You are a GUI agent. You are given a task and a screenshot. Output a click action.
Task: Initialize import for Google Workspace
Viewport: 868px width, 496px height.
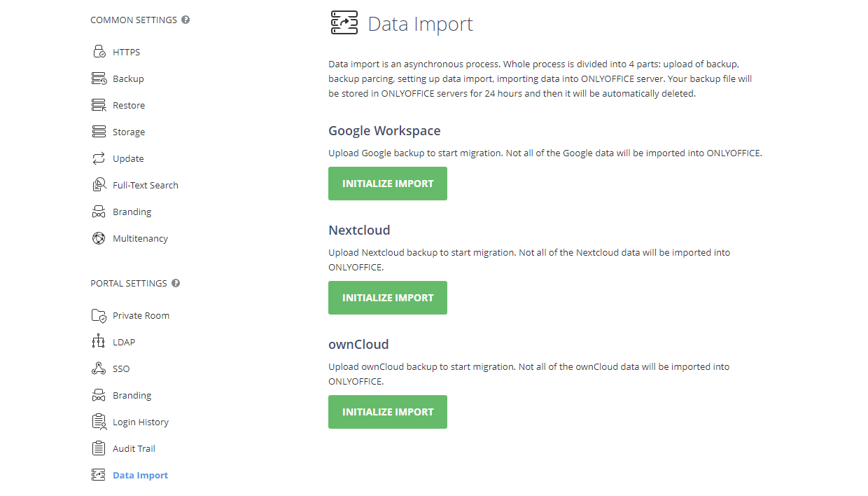tap(387, 183)
